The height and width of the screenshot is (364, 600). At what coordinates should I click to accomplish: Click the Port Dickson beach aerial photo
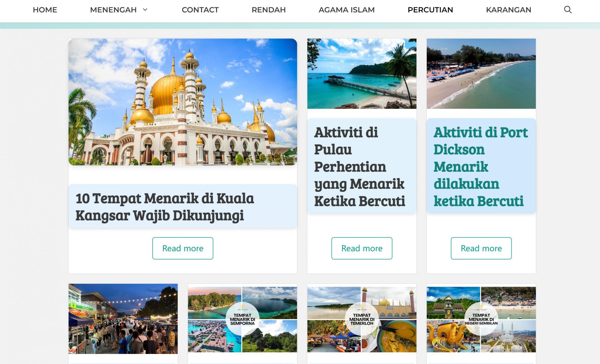(x=481, y=74)
